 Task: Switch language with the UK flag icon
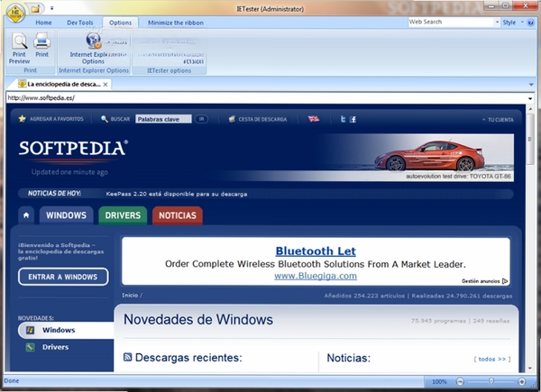[x=314, y=119]
